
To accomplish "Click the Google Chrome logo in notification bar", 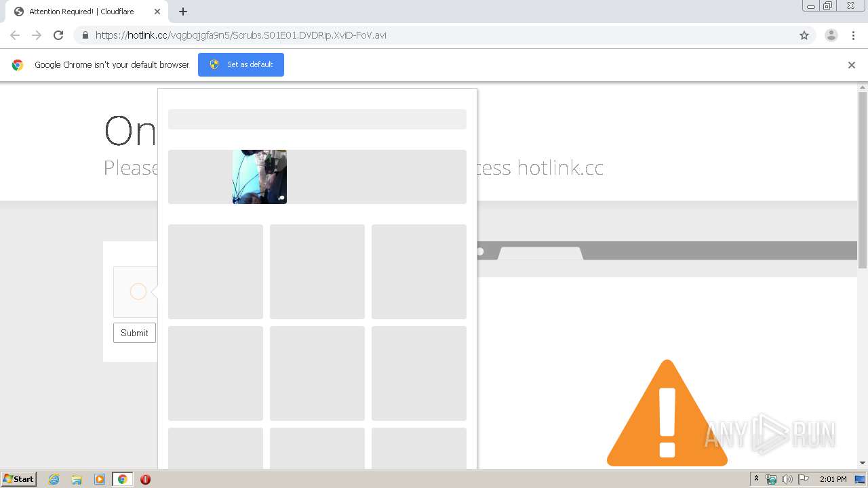I will (x=18, y=65).
